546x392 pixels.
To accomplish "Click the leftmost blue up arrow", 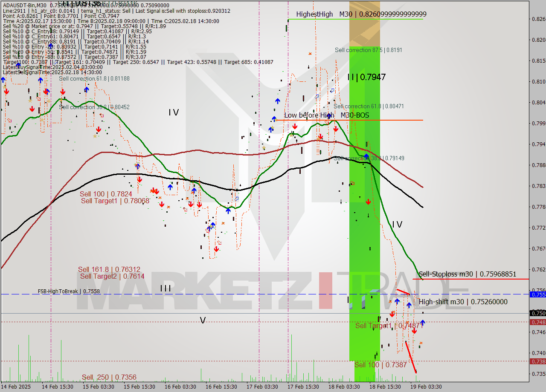I will (3, 80).
